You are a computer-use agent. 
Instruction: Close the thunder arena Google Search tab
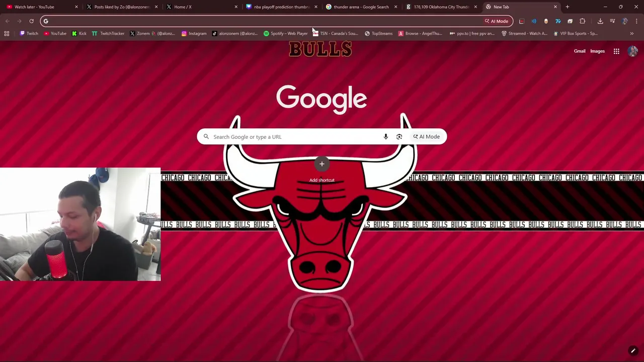tap(395, 7)
